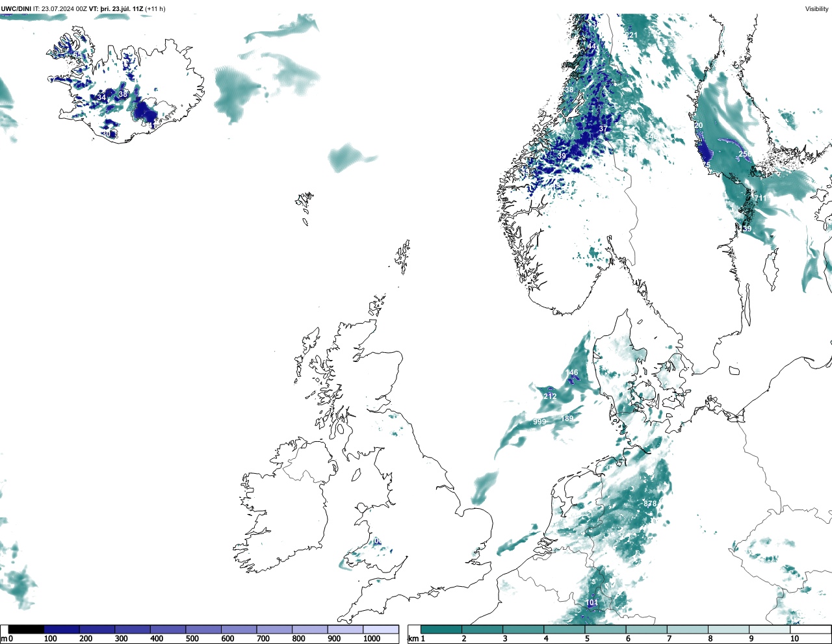Click the '38' value over Iceland
This screenshot has height=644, width=832.
tap(123, 94)
